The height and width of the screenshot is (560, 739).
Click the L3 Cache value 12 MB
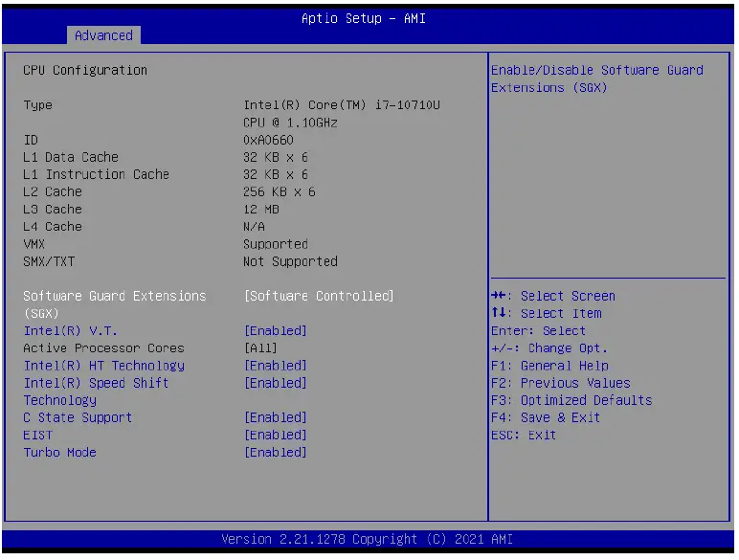pos(261,210)
